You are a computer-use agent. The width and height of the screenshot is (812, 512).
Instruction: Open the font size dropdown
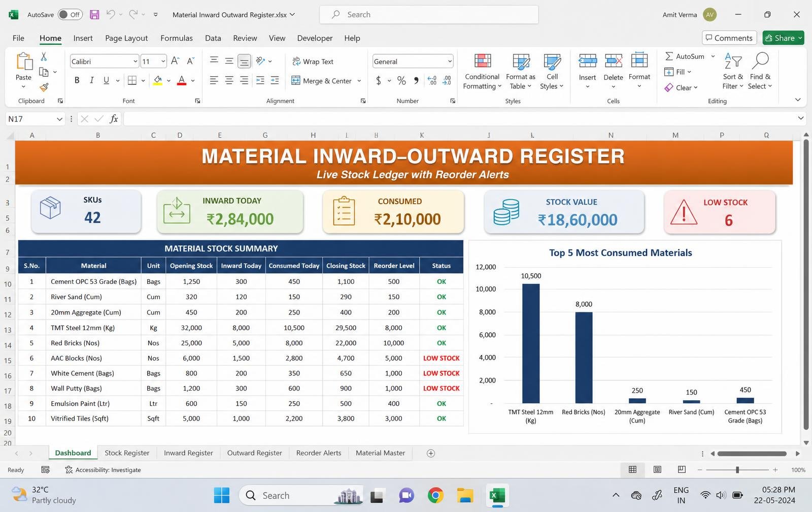click(163, 61)
